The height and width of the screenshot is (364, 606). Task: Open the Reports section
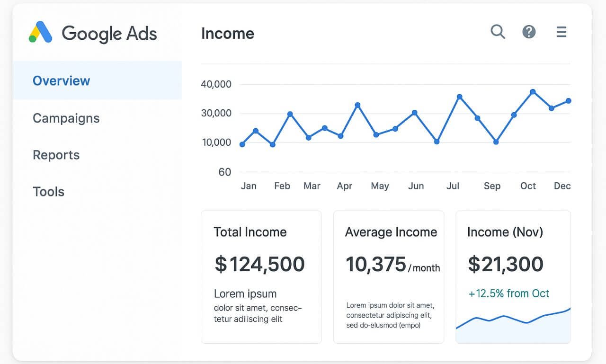(x=56, y=155)
